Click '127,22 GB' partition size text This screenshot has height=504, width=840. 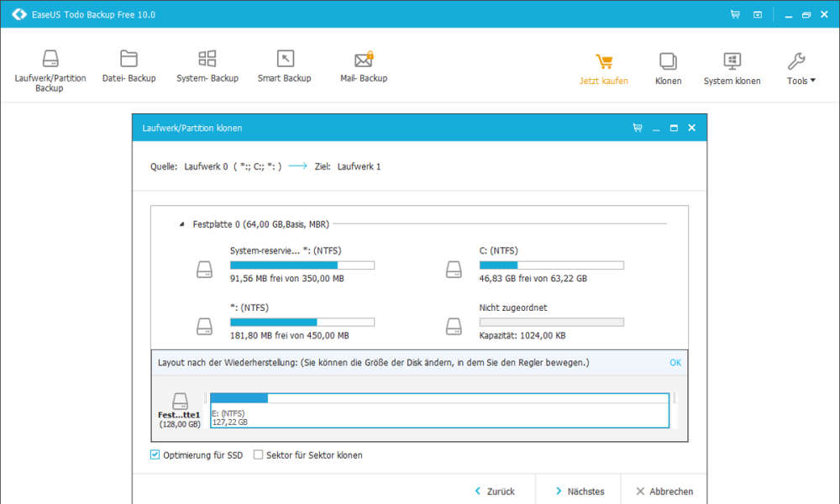coord(230,422)
